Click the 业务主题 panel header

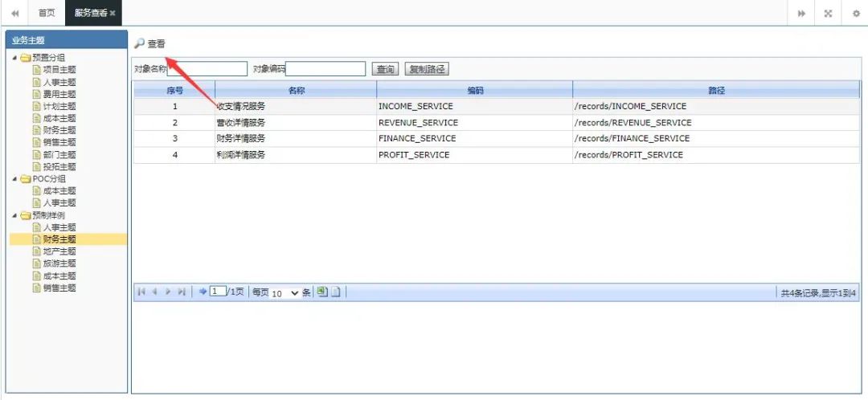(67, 40)
